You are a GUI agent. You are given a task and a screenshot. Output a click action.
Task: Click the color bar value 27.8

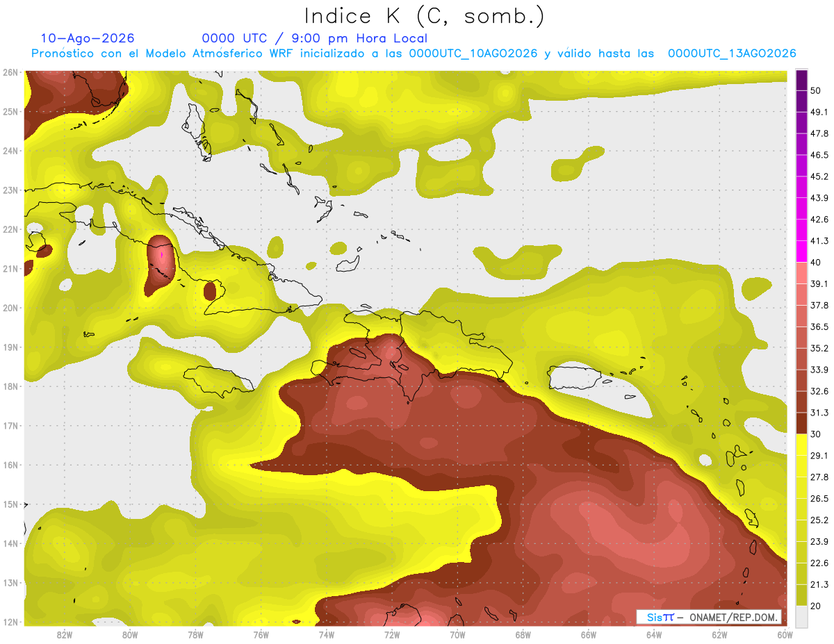tap(819, 477)
